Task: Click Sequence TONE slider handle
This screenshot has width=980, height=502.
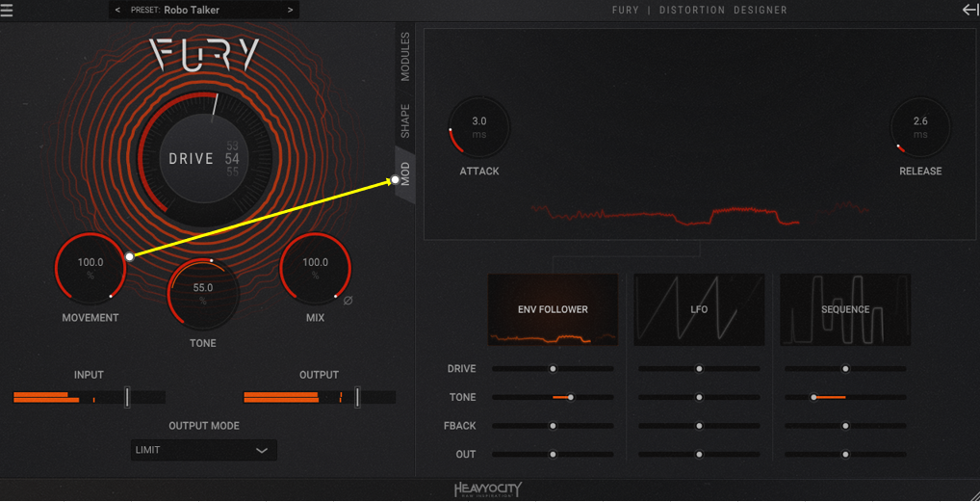Action: (813, 398)
